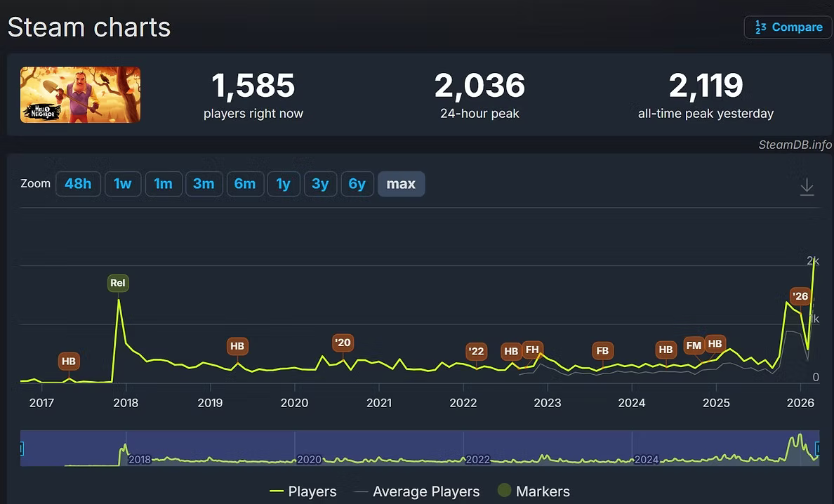Screen dimensions: 834x504
Task: Click the HB marker beside FH
Action: (510, 351)
